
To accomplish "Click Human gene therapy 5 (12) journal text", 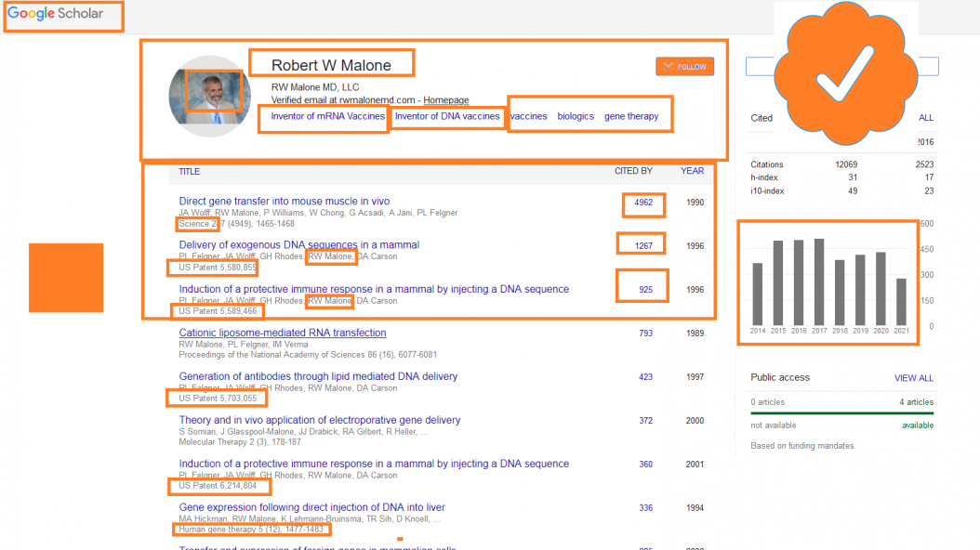I will coord(251,529).
